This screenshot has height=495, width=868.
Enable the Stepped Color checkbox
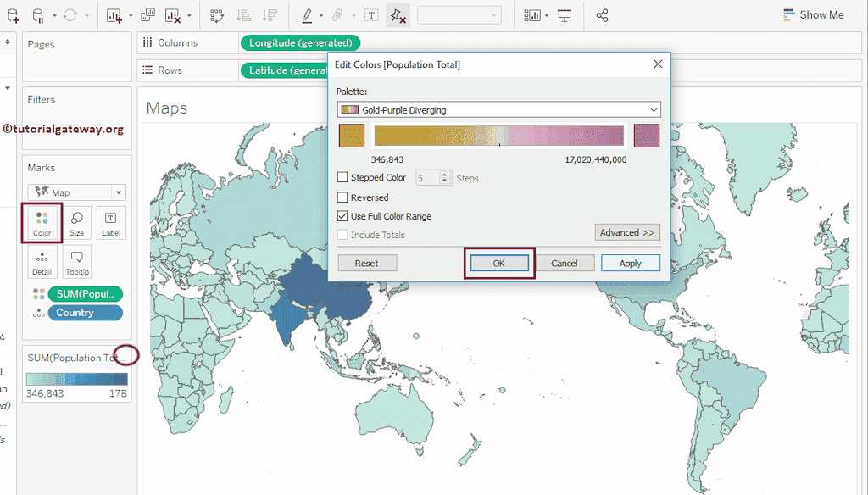coord(342,177)
